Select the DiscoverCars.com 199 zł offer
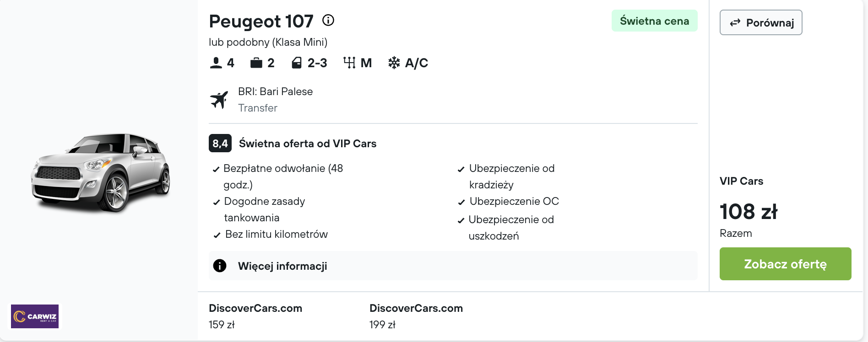868x342 pixels. click(416, 316)
